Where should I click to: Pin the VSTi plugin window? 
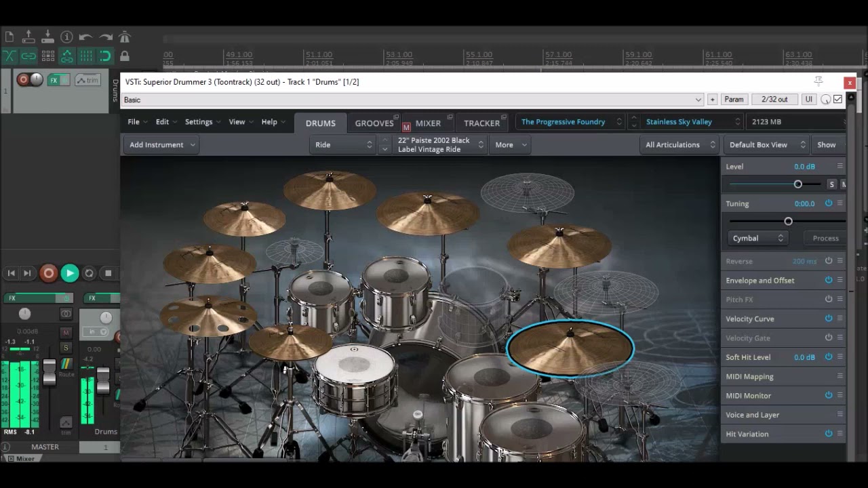pos(818,81)
